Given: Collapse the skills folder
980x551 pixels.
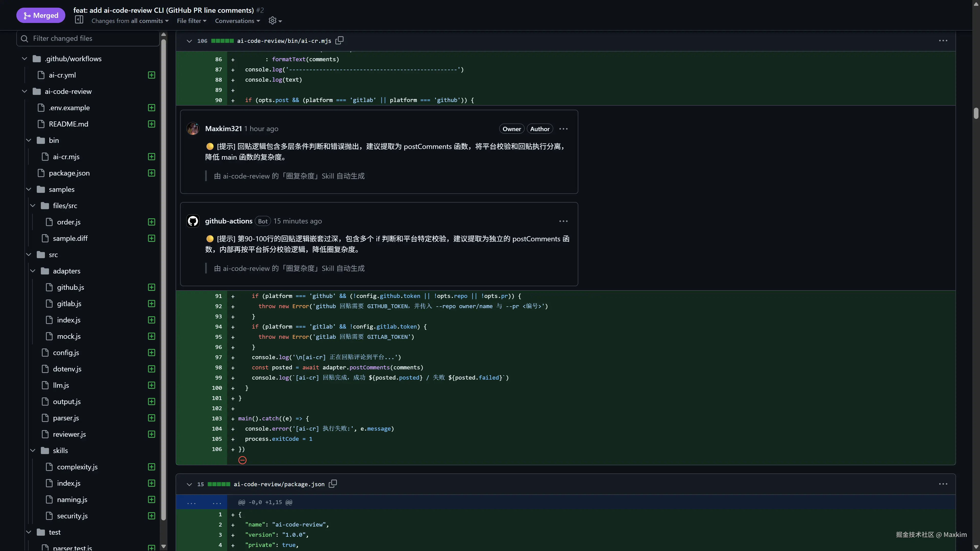Looking at the screenshot, I should coord(33,450).
